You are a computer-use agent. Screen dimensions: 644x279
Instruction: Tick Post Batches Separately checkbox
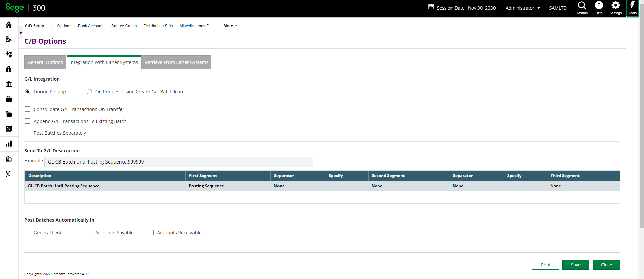pos(28,133)
